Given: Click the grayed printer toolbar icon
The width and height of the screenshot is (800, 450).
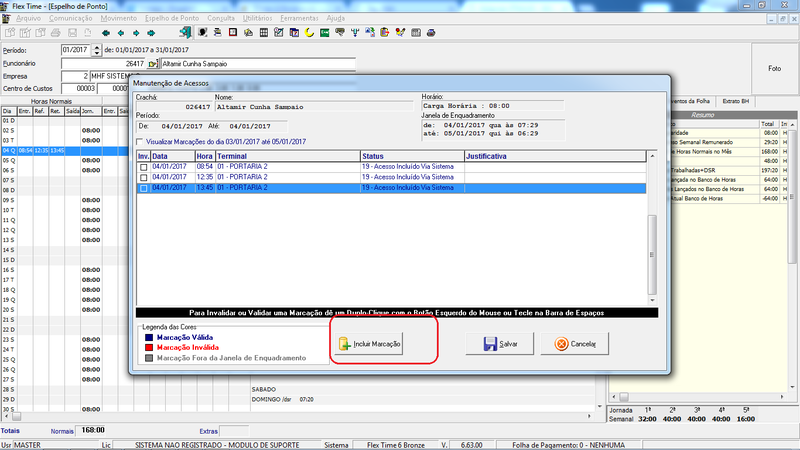Looking at the screenshot, I should tap(56, 33).
